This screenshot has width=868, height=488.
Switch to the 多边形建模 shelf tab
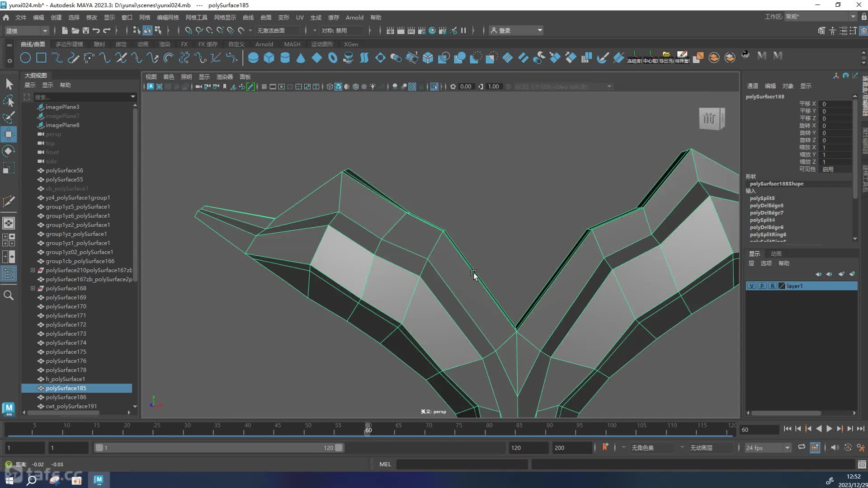69,44
